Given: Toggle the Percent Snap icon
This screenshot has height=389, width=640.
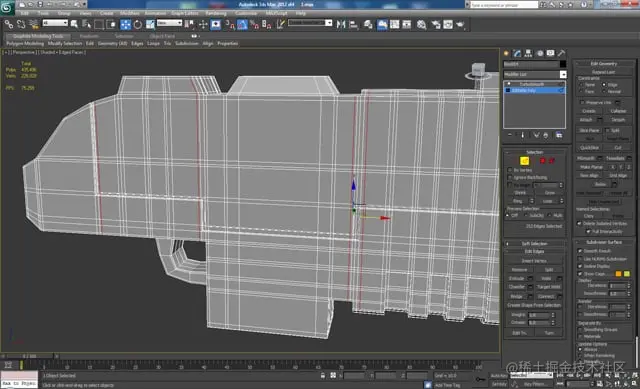Looking at the screenshot, I should 254,24.
